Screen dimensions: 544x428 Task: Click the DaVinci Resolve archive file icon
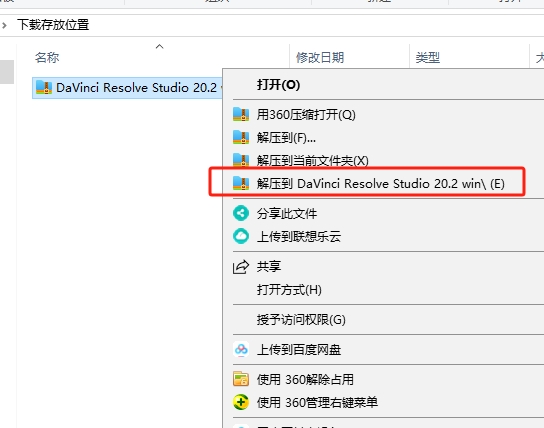(x=44, y=87)
